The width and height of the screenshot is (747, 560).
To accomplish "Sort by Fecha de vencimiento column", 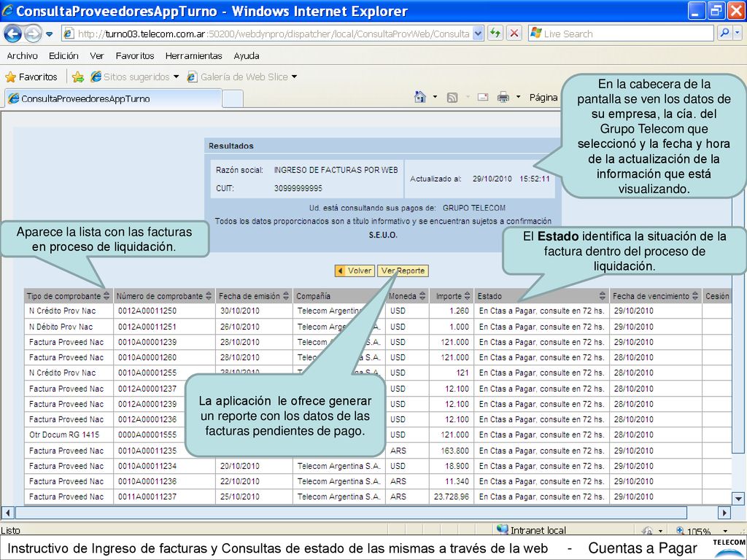I will coord(695,296).
